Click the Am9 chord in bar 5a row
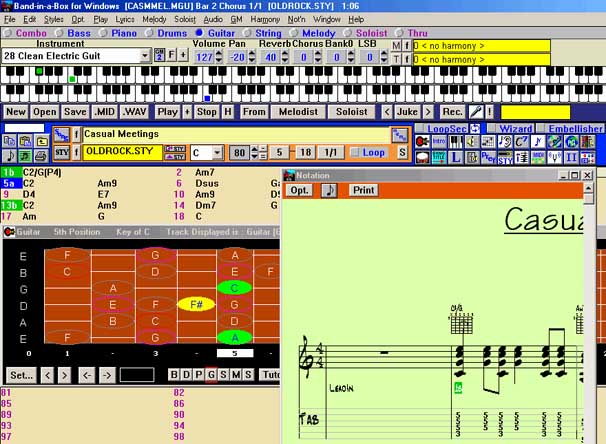 (107, 183)
